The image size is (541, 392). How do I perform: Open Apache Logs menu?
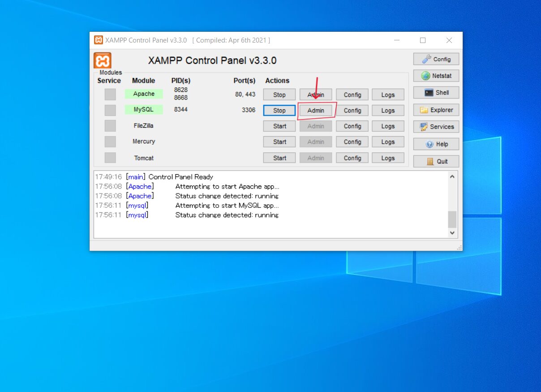click(388, 95)
